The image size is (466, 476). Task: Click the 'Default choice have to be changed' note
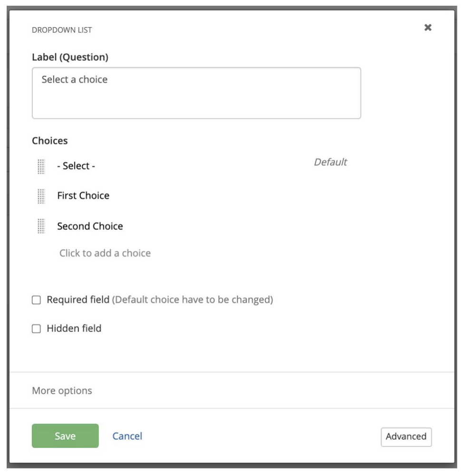coord(192,300)
